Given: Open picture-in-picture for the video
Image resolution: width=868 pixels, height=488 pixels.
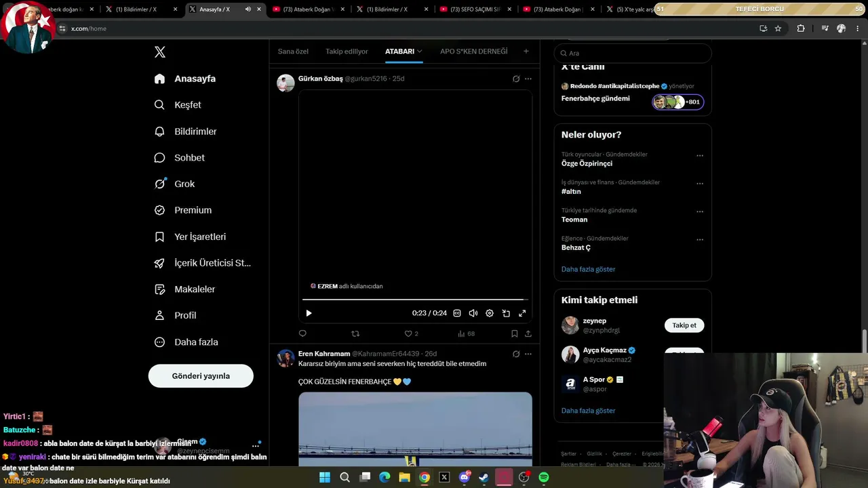Looking at the screenshot, I should click(506, 313).
